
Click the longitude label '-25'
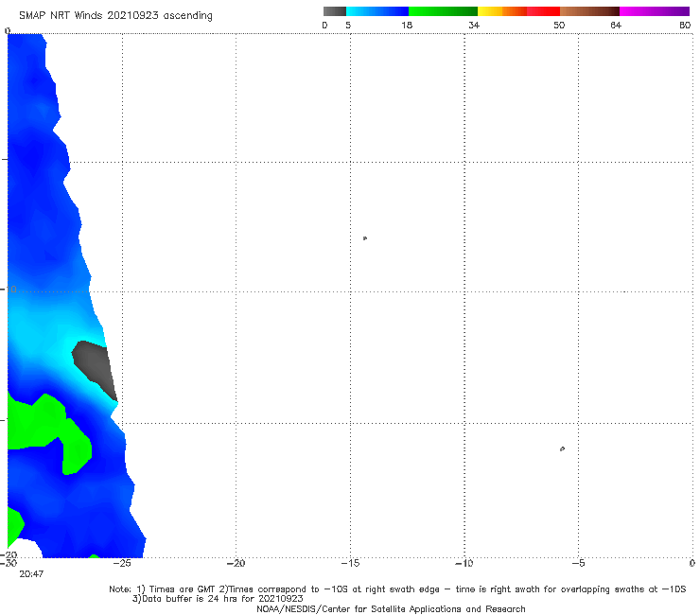[122, 563]
